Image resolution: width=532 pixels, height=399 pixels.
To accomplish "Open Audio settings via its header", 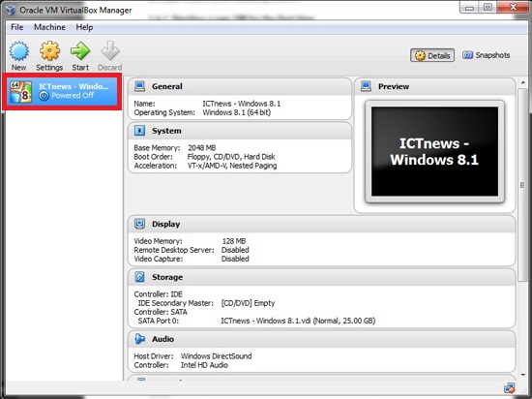I will pyautogui.click(x=163, y=339).
